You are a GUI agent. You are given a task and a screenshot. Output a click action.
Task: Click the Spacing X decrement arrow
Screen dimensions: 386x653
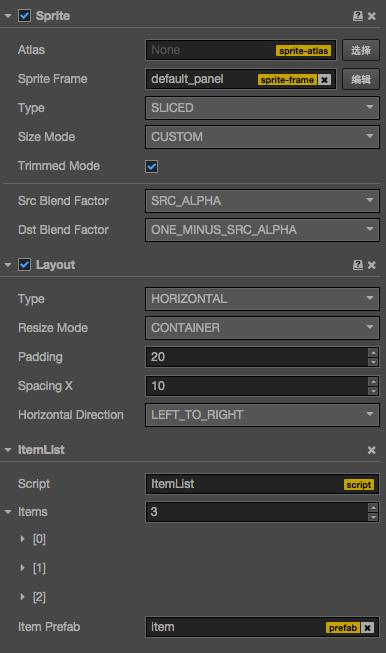coord(373,391)
